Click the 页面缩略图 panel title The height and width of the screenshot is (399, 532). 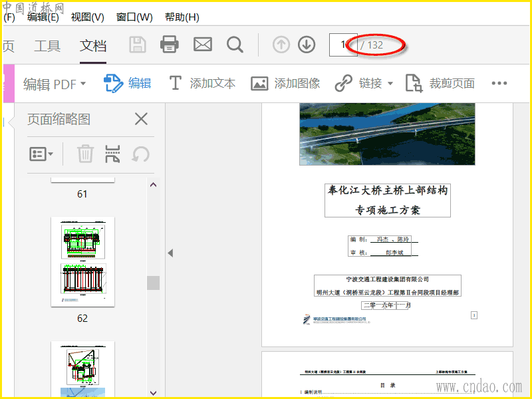click(x=59, y=119)
